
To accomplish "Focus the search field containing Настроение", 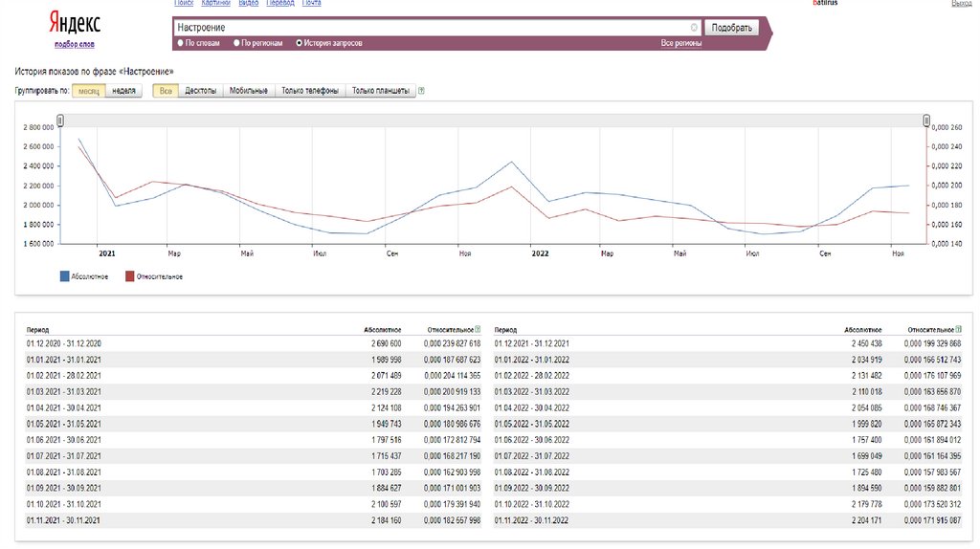I will tap(431, 28).
